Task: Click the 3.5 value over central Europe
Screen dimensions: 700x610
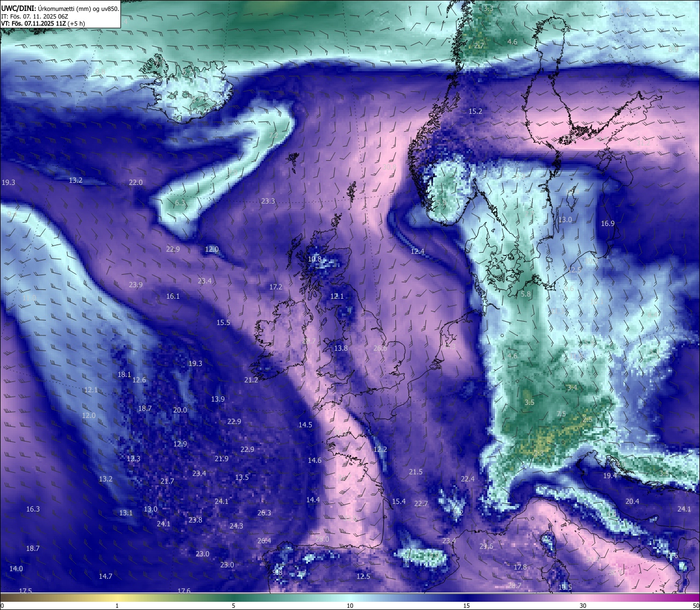Action: (x=529, y=402)
